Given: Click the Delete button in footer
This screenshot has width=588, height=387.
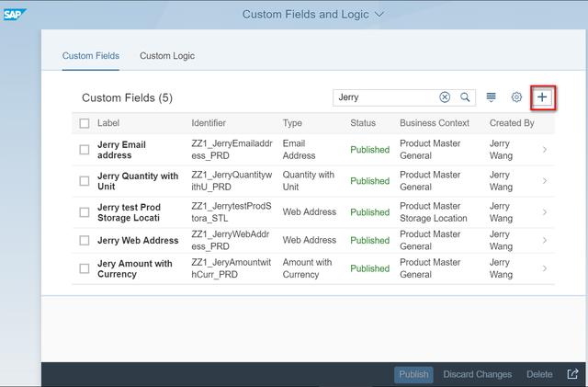Looking at the screenshot, I should pos(539,374).
